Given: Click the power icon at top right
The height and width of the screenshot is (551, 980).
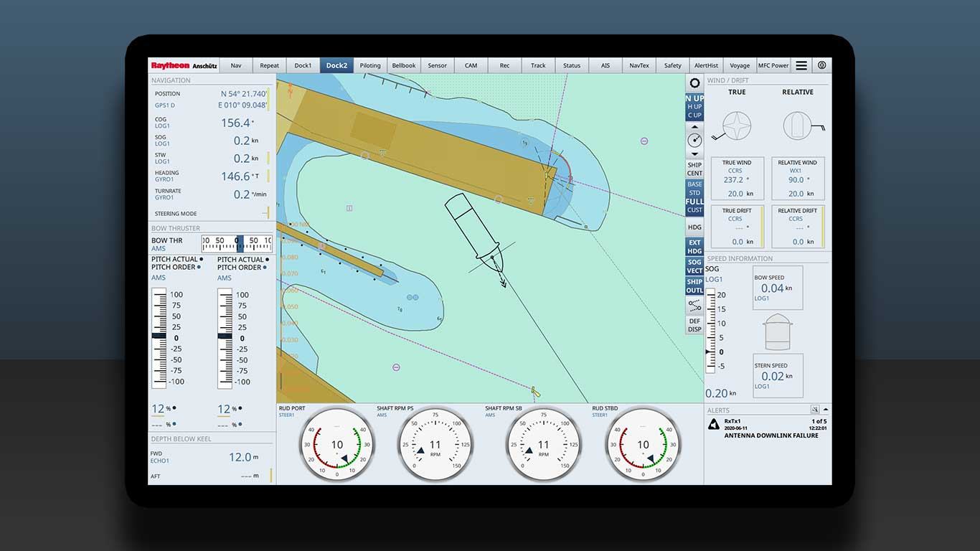Looking at the screenshot, I should [x=821, y=65].
